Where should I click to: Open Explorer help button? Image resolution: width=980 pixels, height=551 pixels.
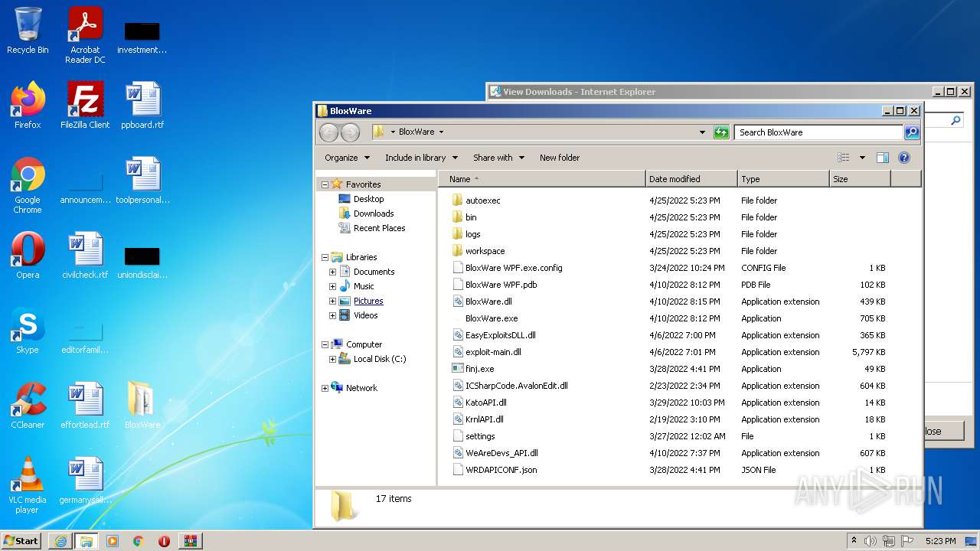[903, 158]
